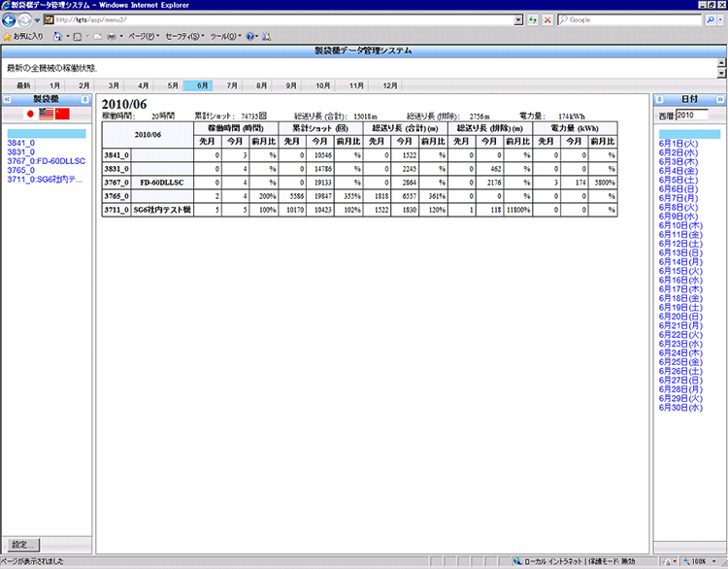Select the Chinese flag language icon
Image resolution: width=728 pixels, height=569 pixels.
point(63,114)
